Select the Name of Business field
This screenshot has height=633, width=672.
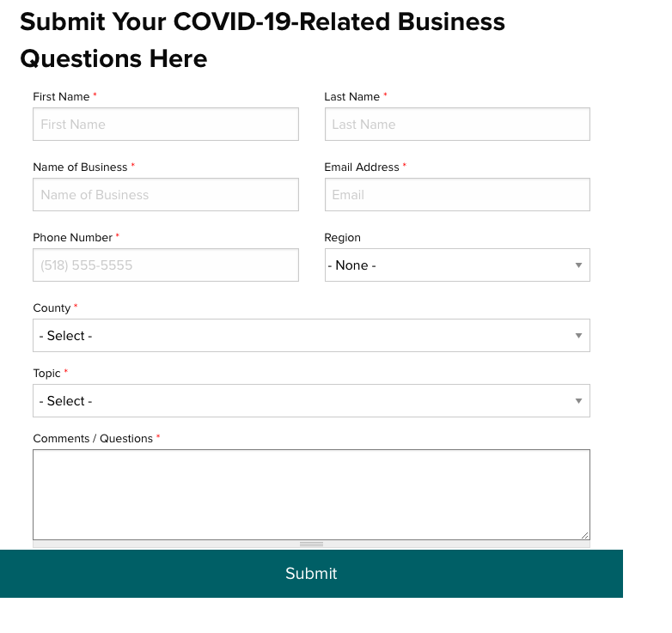pos(165,195)
